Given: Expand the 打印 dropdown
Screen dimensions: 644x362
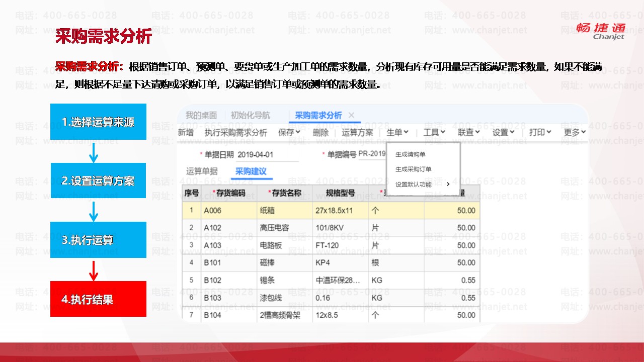Looking at the screenshot, I should [540, 132].
